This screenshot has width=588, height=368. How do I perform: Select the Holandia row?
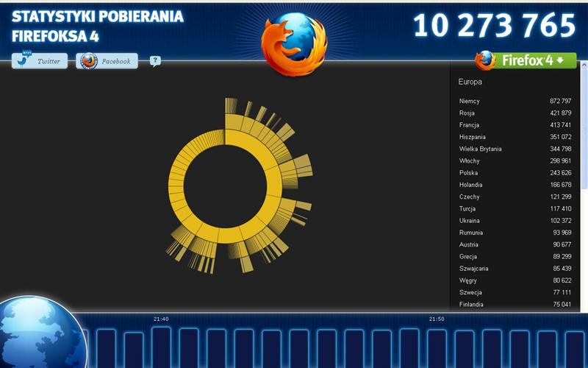point(515,185)
